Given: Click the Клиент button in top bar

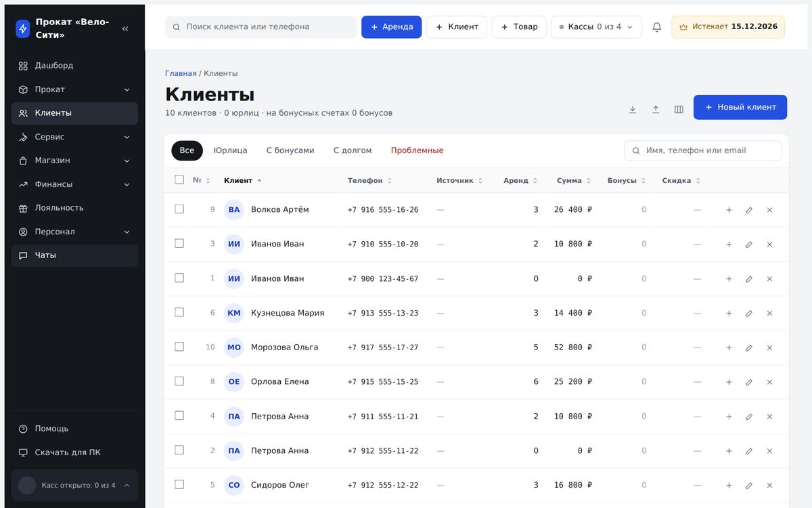Looking at the screenshot, I should pyautogui.click(x=457, y=27).
